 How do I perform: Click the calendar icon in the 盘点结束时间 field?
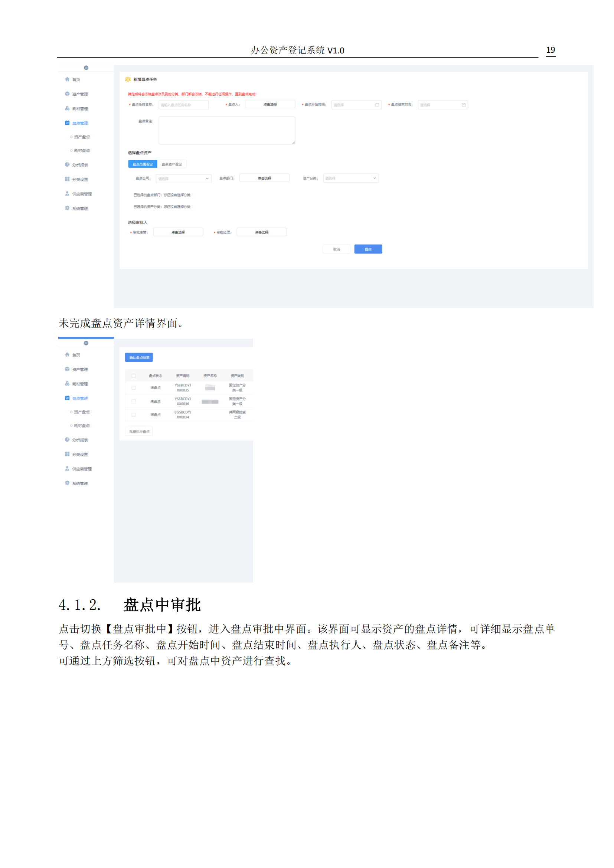(x=464, y=105)
